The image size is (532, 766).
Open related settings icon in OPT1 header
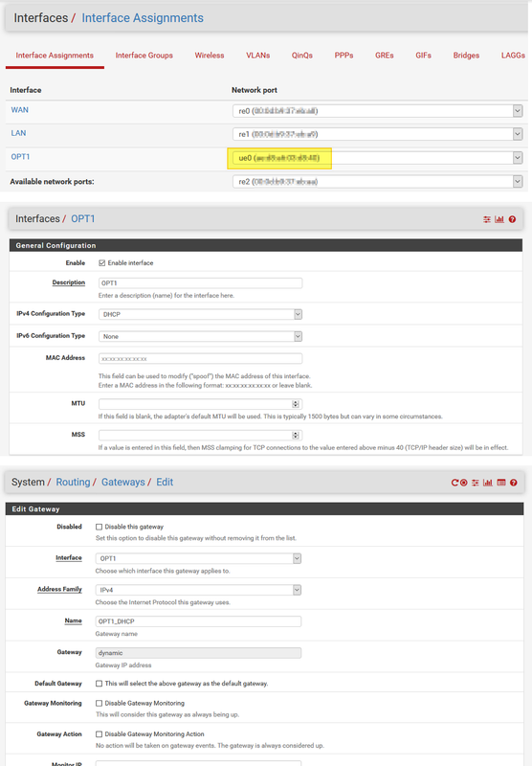(487, 219)
